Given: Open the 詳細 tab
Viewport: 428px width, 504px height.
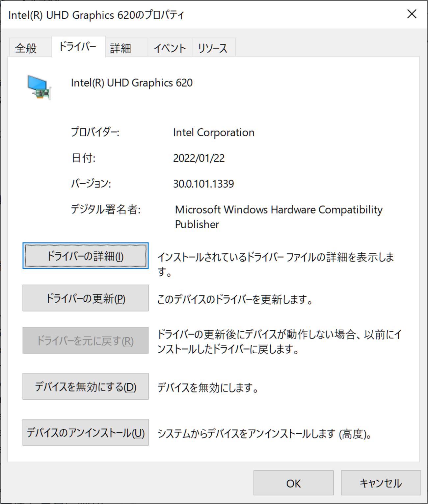Looking at the screenshot, I should (x=126, y=48).
